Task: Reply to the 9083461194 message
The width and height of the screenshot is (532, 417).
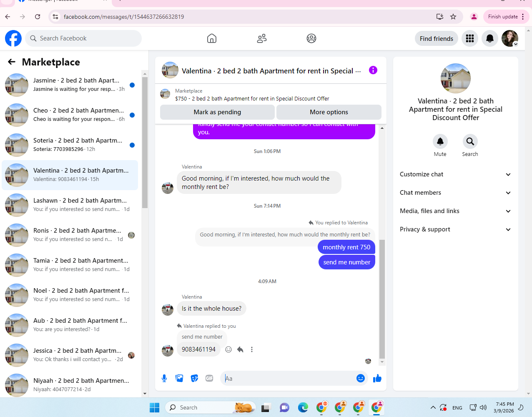Action: (x=240, y=349)
